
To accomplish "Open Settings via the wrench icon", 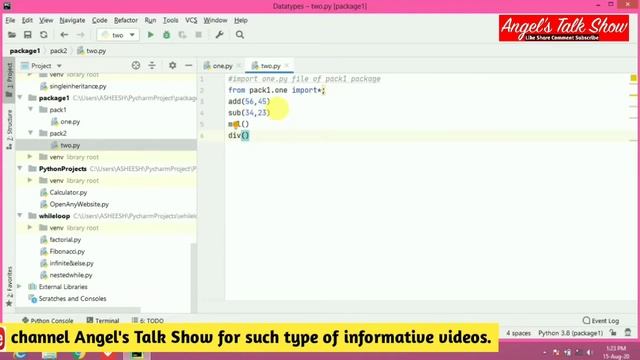I will pos(220,35).
